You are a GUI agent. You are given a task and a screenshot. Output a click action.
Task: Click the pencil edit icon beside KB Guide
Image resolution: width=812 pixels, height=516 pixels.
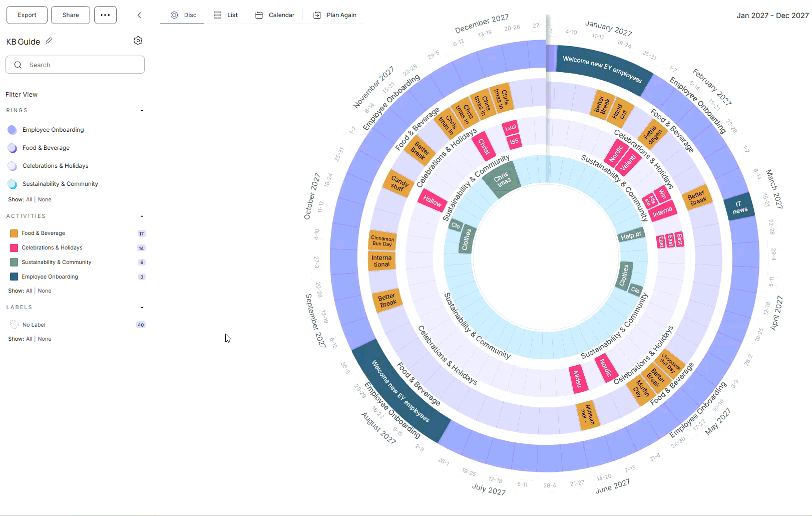[49, 41]
